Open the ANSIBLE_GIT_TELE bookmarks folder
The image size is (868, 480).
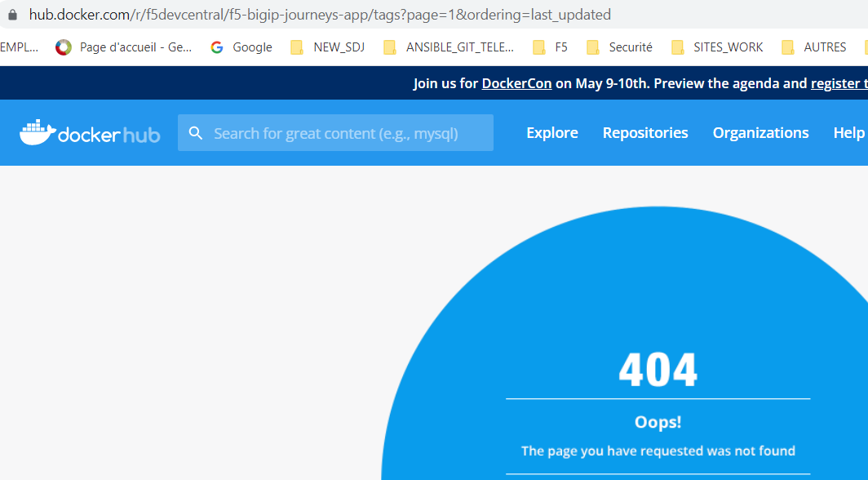(390, 47)
